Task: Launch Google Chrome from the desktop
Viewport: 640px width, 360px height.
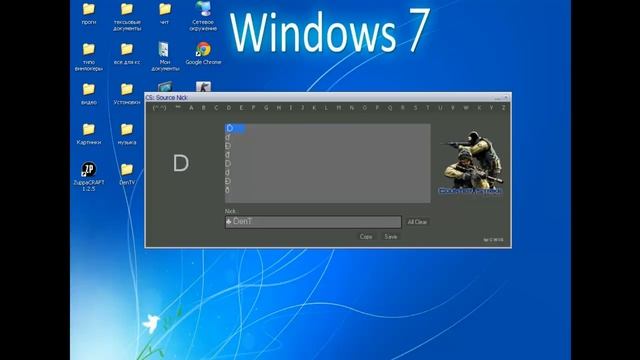Action: pyautogui.click(x=203, y=53)
